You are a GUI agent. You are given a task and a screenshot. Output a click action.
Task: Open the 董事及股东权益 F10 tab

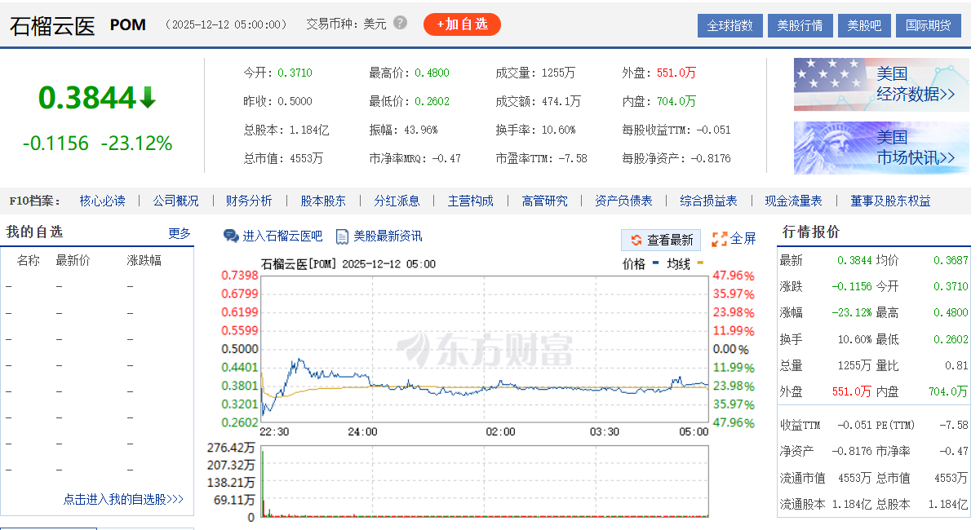tap(890, 201)
